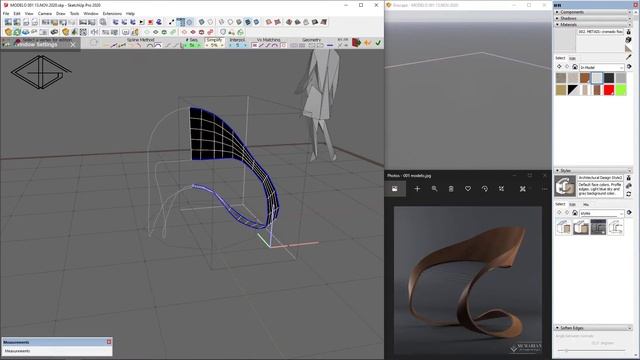Update style with changes icon

point(629,194)
